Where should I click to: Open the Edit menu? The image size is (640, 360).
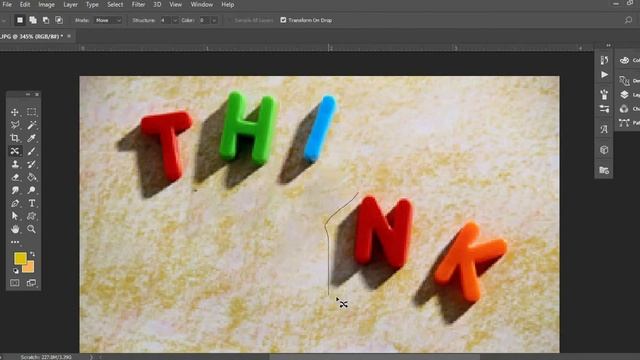click(x=25, y=4)
